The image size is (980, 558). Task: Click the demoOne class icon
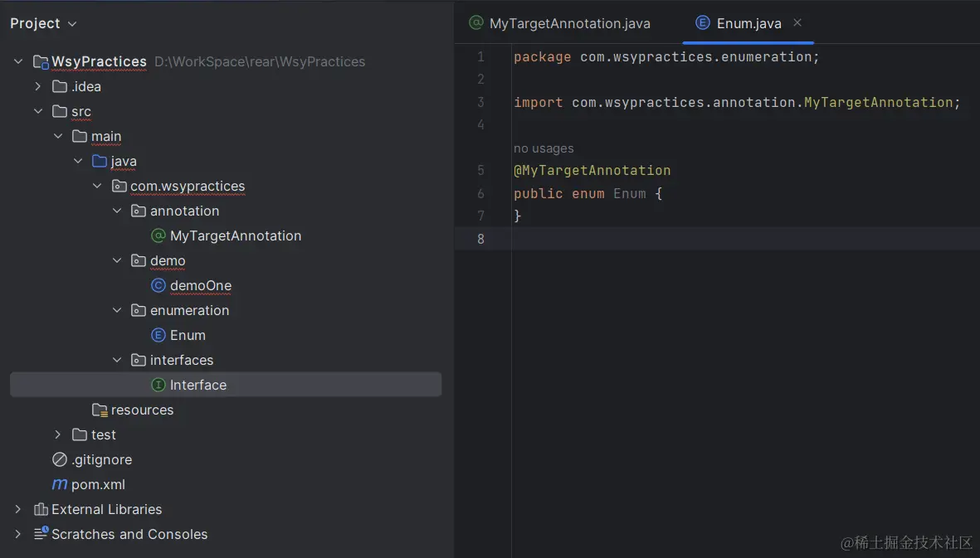158,285
